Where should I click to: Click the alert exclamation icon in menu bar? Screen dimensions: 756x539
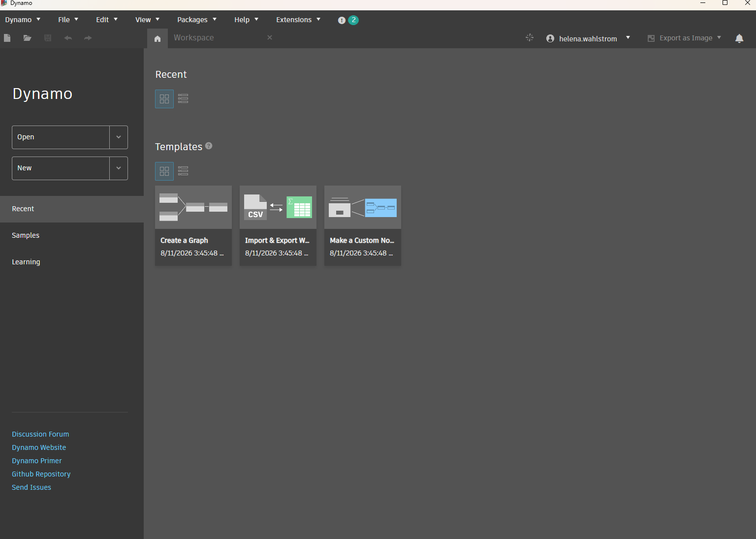pos(342,20)
